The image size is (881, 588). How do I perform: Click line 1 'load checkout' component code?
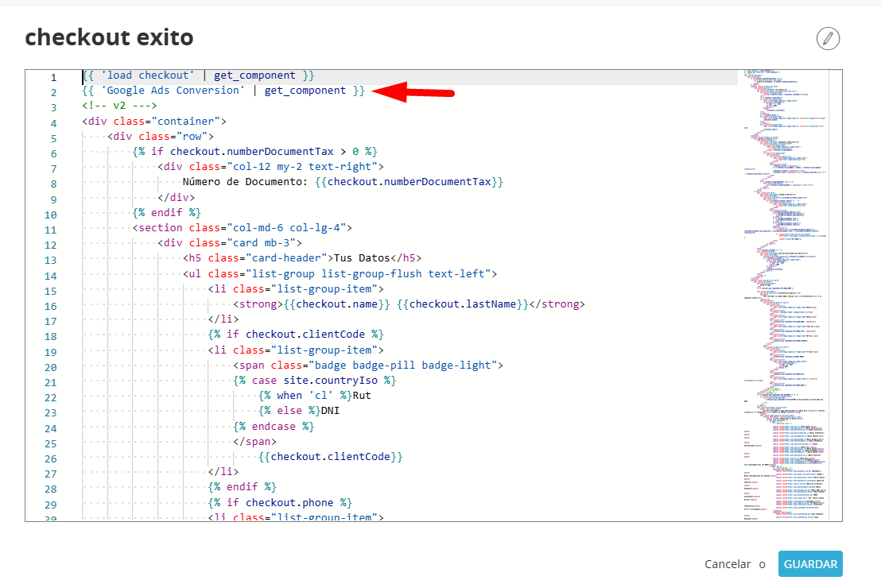pyautogui.click(x=198, y=75)
